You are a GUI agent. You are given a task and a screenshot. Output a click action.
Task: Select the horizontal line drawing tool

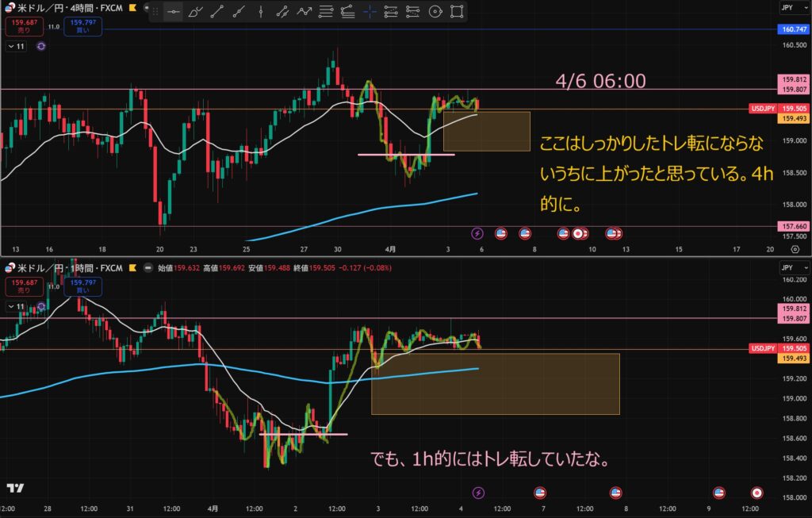(x=173, y=12)
